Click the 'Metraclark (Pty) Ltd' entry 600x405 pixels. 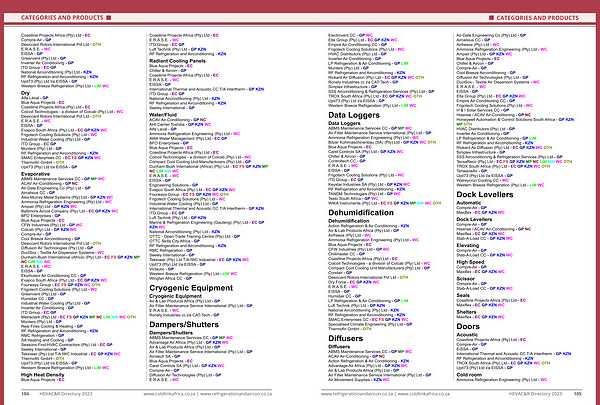(x=78, y=317)
